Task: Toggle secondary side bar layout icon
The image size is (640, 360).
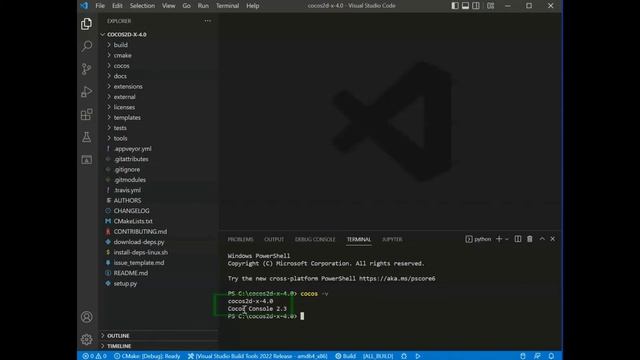Action: tap(476, 6)
